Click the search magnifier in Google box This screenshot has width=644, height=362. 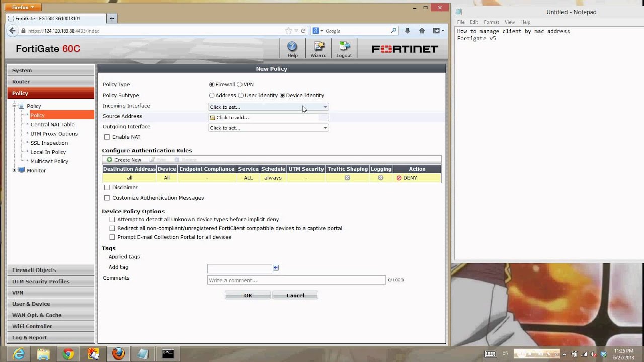point(393,31)
